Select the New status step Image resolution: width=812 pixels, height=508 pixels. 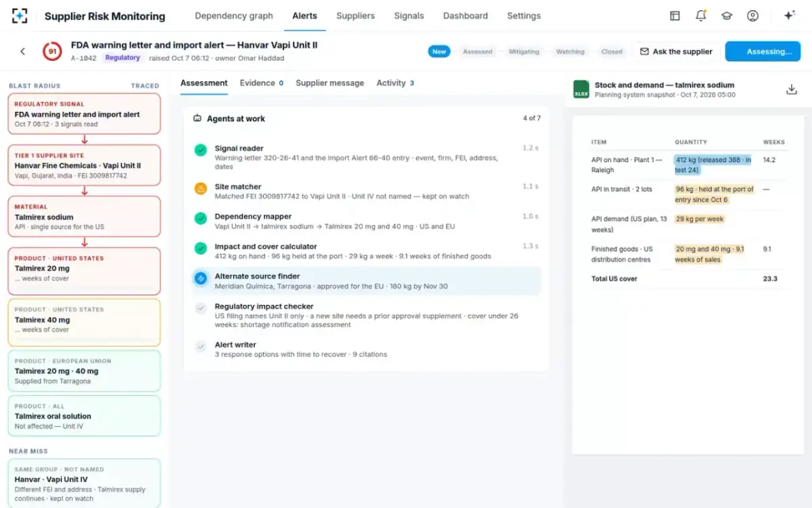(x=439, y=51)
